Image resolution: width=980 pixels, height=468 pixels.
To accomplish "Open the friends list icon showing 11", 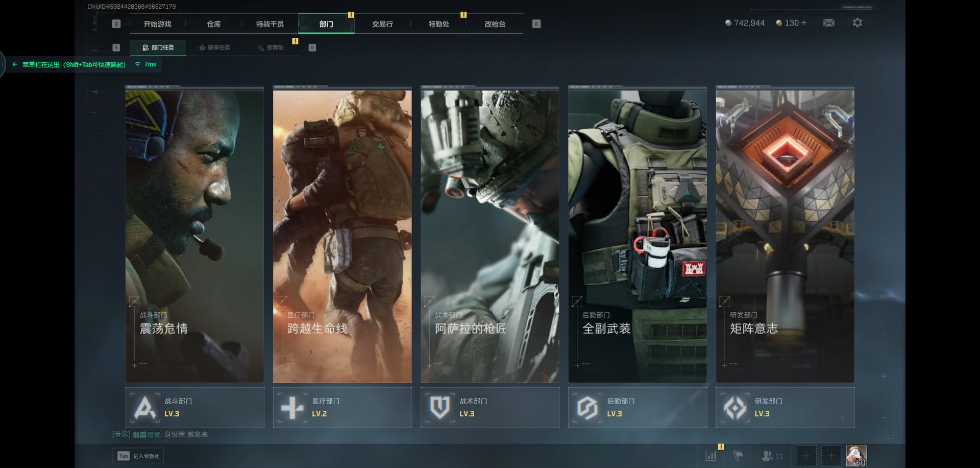I will point(772,456).
